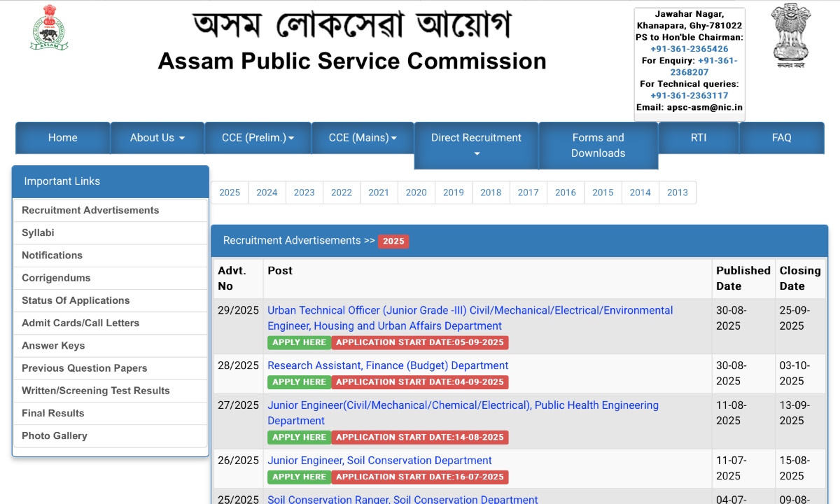The width and height of the screenshot is (840, 504).
Task: Select the 2015 year tab
Action: (603, 192)
